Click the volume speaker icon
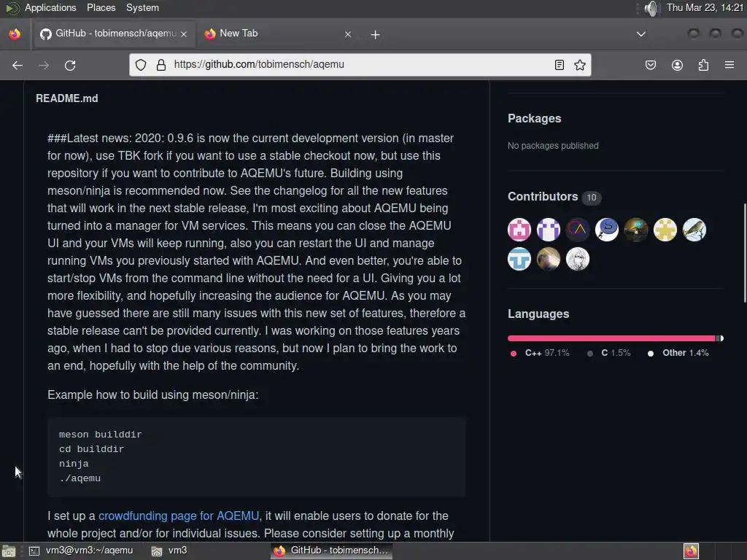The width and height of the screenshot is (747, 560). (651, 8)
